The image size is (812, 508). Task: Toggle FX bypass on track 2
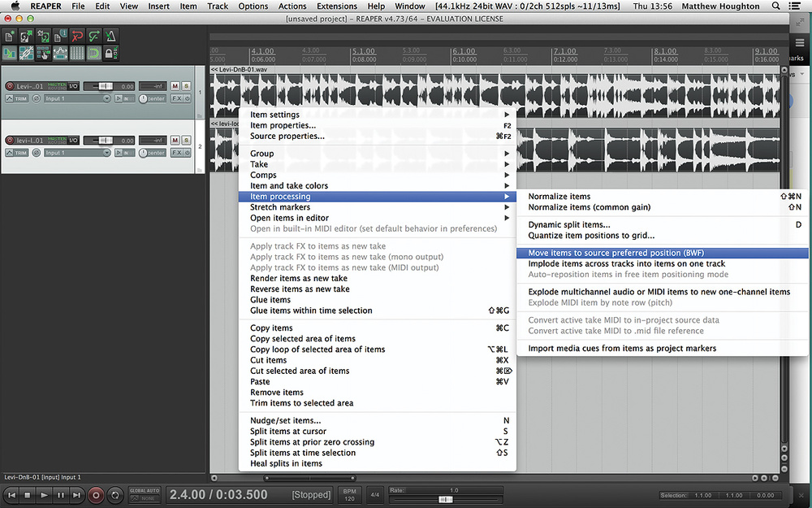[187, 153]
